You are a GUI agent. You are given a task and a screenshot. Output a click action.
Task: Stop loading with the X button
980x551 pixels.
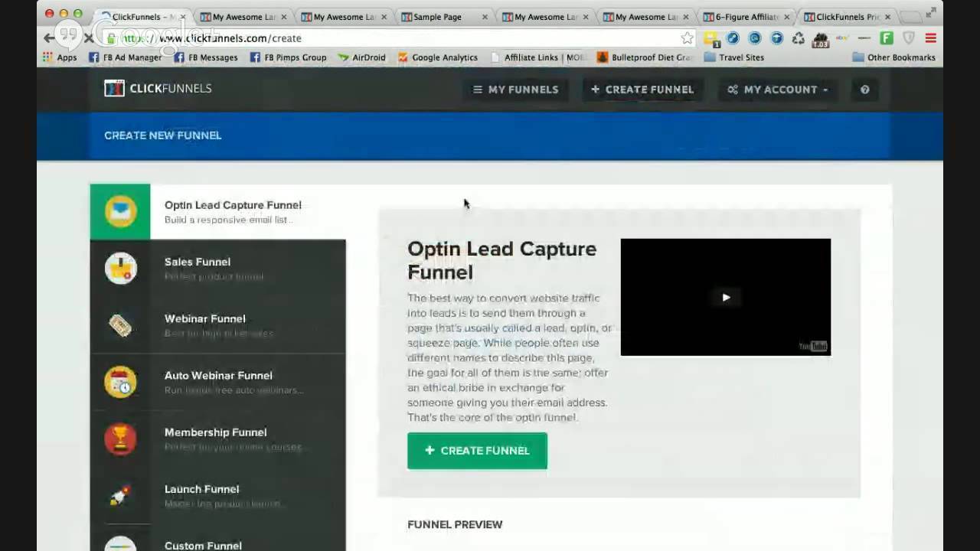[x=88, y=38]
